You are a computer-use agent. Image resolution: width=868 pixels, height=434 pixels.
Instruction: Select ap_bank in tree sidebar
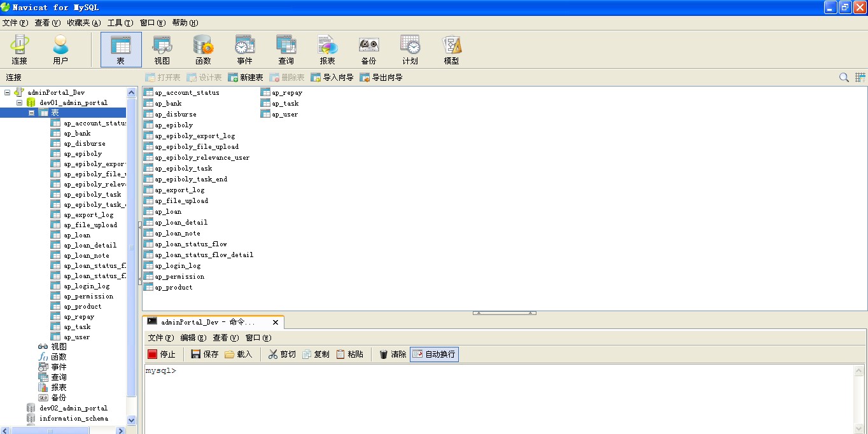click(77, 133)
